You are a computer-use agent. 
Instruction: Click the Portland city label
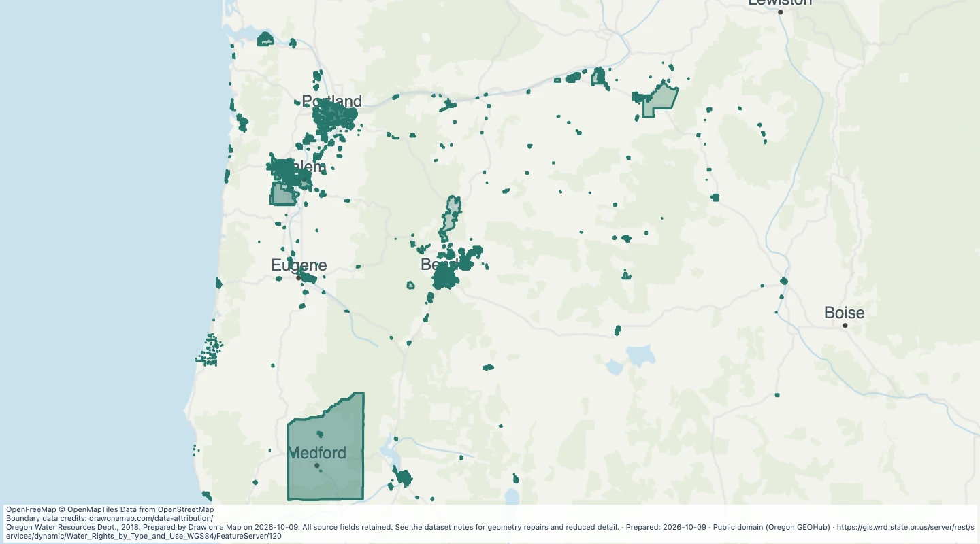[x=331, y=101]
